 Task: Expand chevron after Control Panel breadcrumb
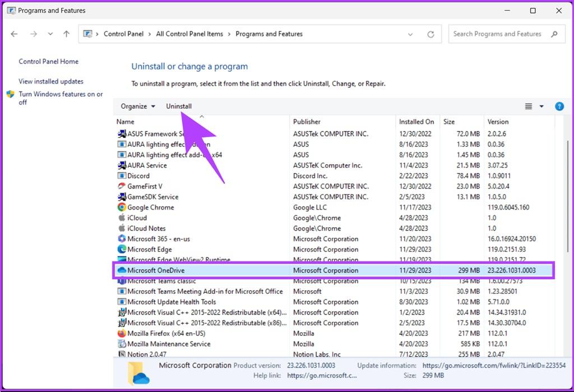click(150, 34)
